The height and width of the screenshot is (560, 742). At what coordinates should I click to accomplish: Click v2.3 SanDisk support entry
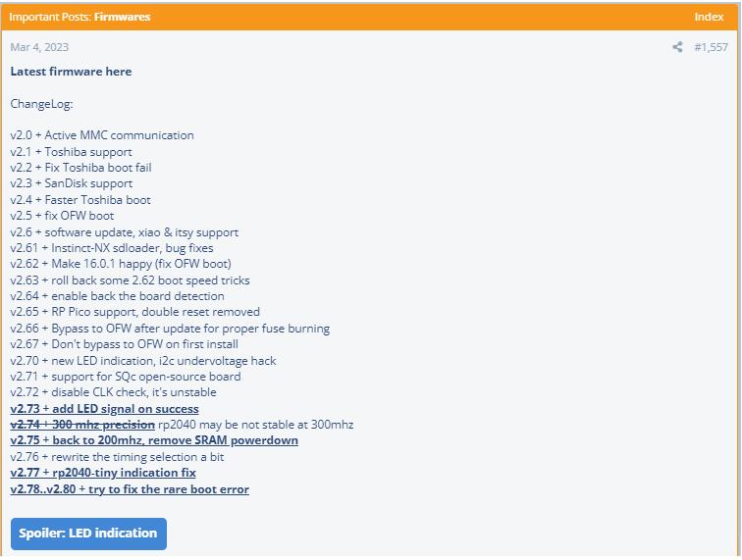point(72,183)
